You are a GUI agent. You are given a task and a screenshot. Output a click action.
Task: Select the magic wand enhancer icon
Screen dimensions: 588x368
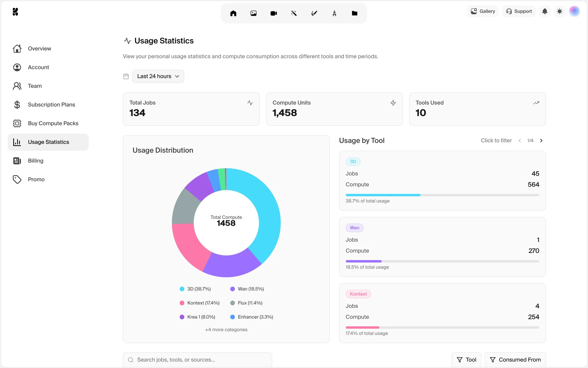294,13
